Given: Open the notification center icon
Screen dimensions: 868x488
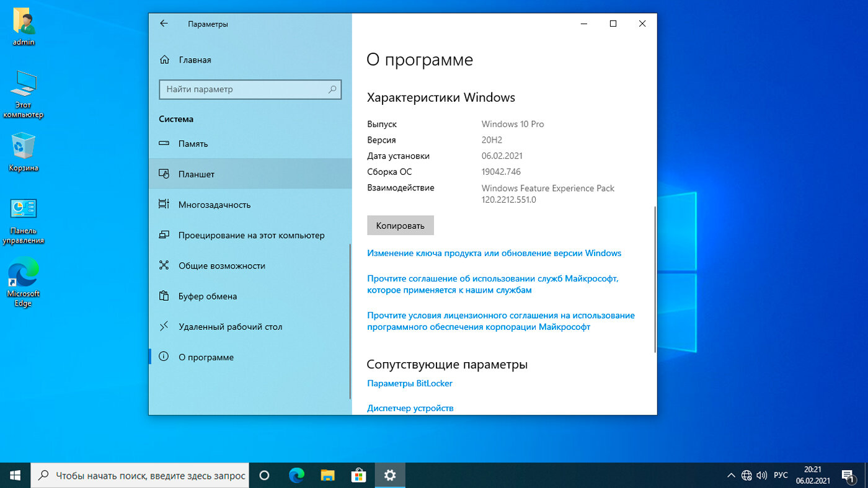Looking at the screenshot, I should pos(848,476).
